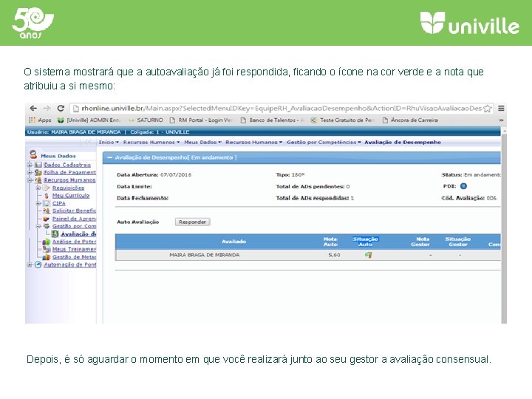This screenshot has width=532, height=399.
Task: Collapse the Avaliação de Desempenho panel with minus icon
Action: tap(109, 157)
